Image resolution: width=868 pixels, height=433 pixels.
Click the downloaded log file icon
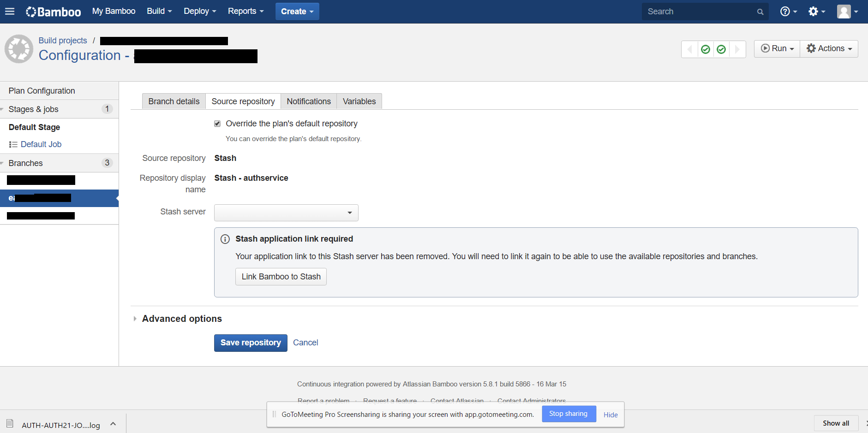[x=10, y=423]
